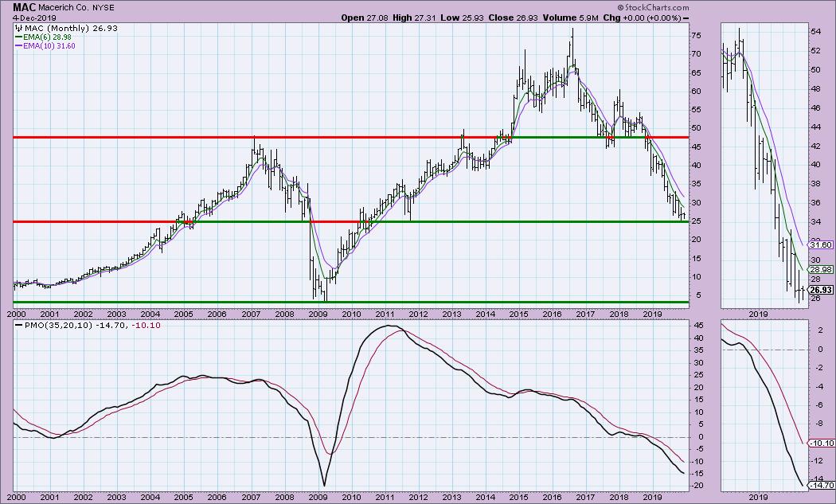The width and height of the screenshot is (836, 504).
Task: Click the 75 price axis label
Action: coord(697,35)
